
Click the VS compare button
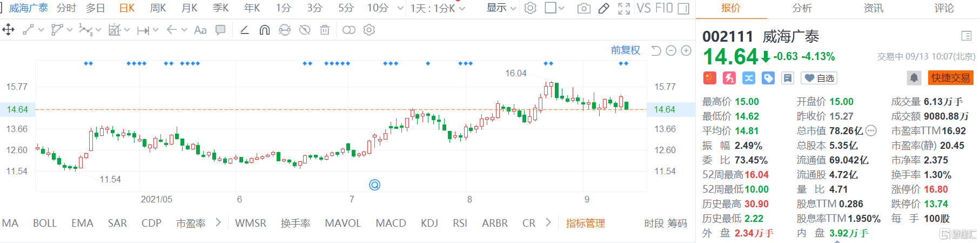pos(643,8)
